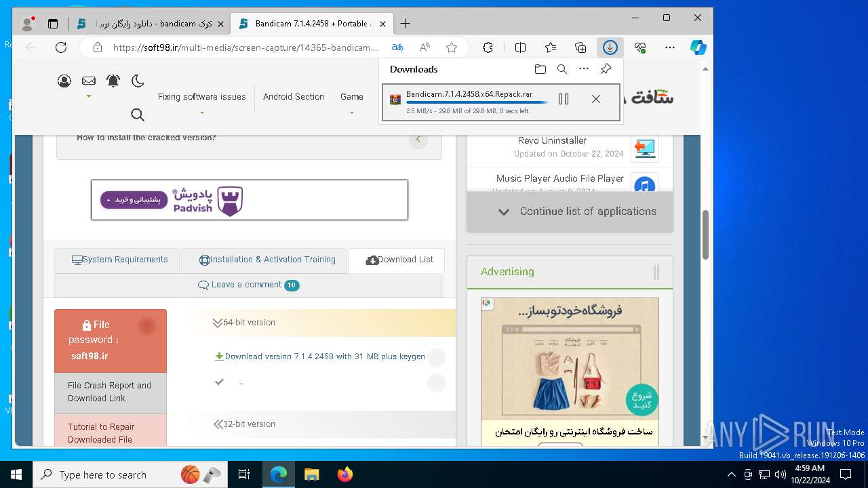This screenshot has height=488, width=868.
Task: Open Leave a comment tab
Action: pos(248,285)
